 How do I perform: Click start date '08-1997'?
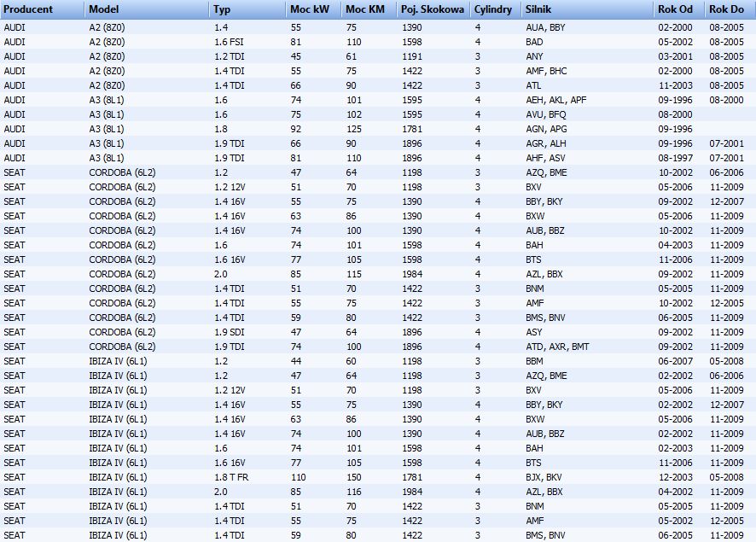coord(676,158)
